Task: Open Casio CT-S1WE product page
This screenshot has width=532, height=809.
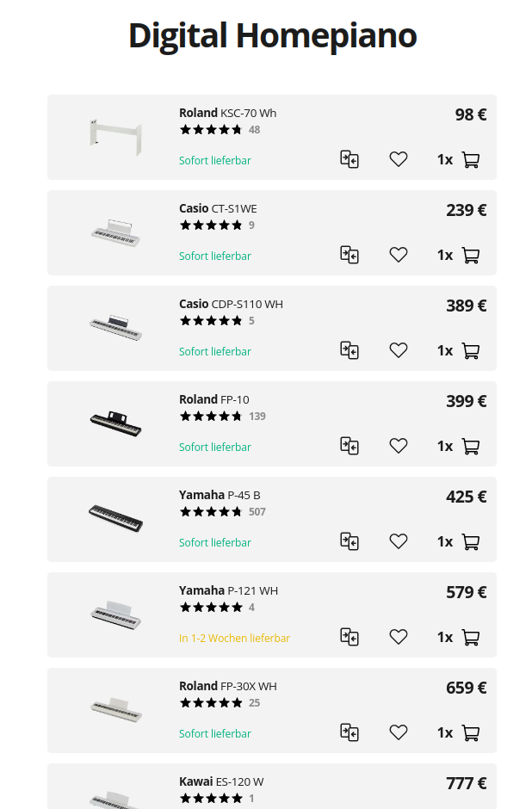Action: [218, 208]
